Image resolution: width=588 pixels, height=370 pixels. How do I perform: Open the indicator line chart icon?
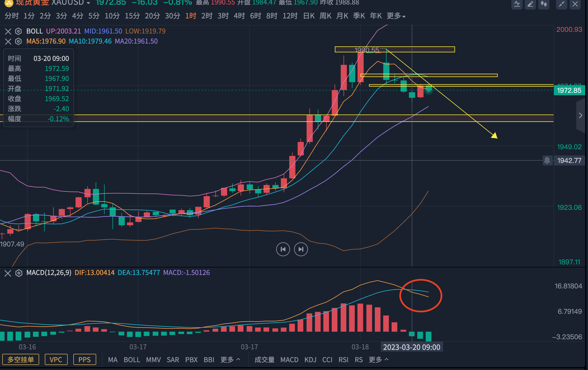coord(517,4)
